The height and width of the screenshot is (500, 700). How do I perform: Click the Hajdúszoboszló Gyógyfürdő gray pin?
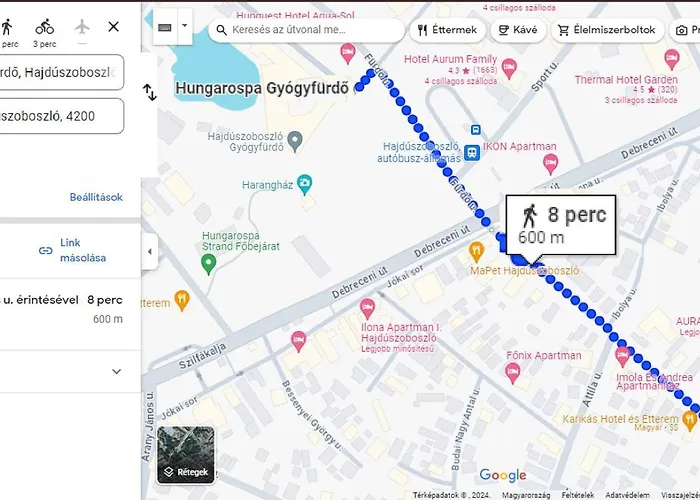295,142
